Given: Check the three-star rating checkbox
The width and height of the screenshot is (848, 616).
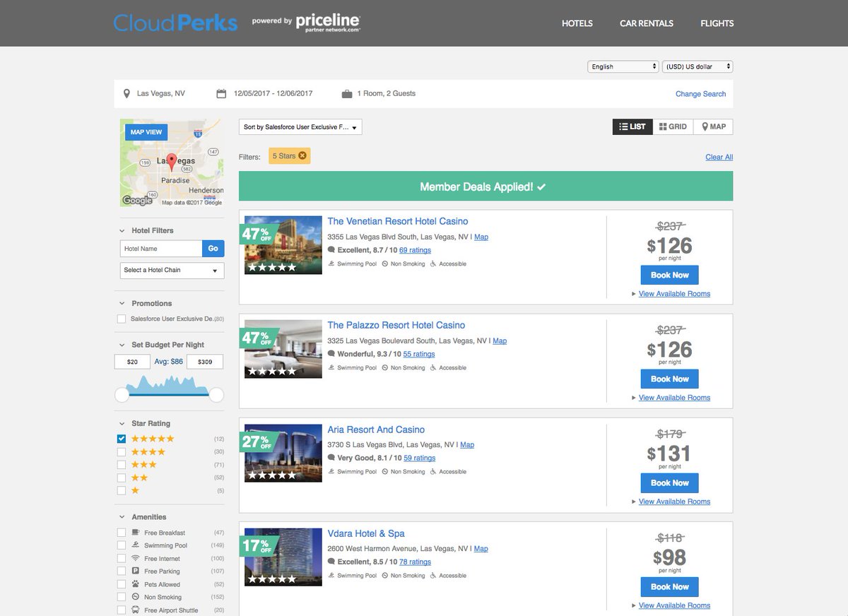Looking at the screenshot, I should (122, 464).
